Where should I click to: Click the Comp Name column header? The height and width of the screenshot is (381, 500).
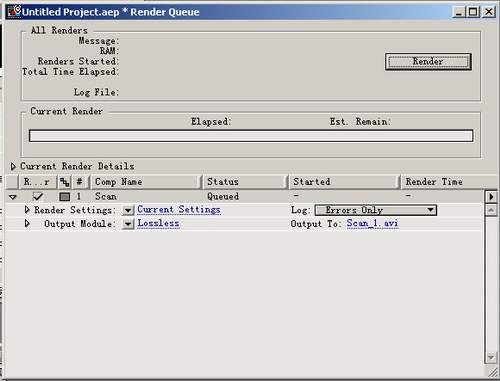pyautogui.click(x=145, y=182)
